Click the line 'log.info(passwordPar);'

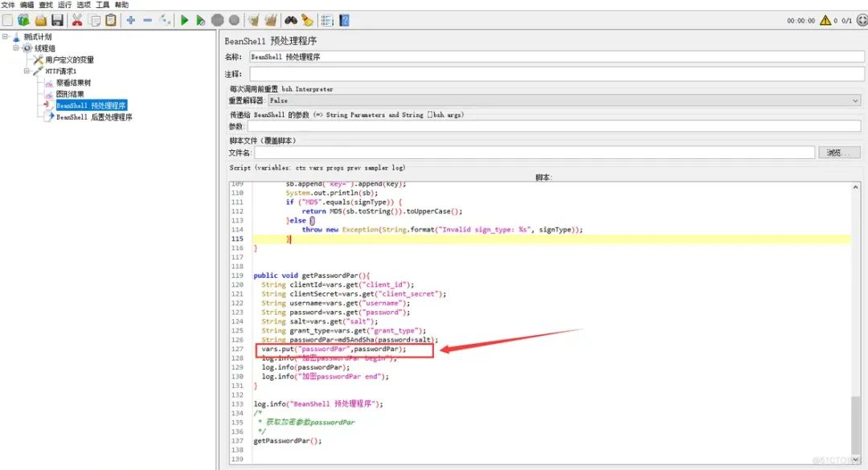click(x=305, y=367)
